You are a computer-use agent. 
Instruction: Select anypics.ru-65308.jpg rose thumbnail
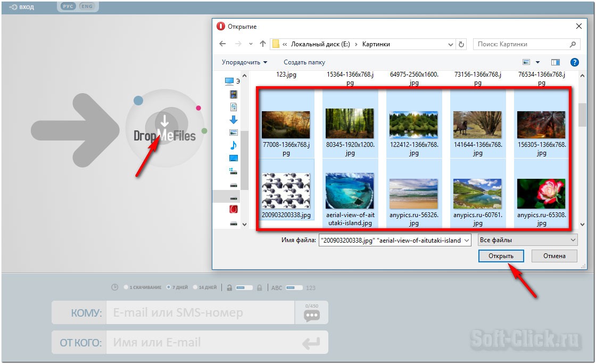541,194
